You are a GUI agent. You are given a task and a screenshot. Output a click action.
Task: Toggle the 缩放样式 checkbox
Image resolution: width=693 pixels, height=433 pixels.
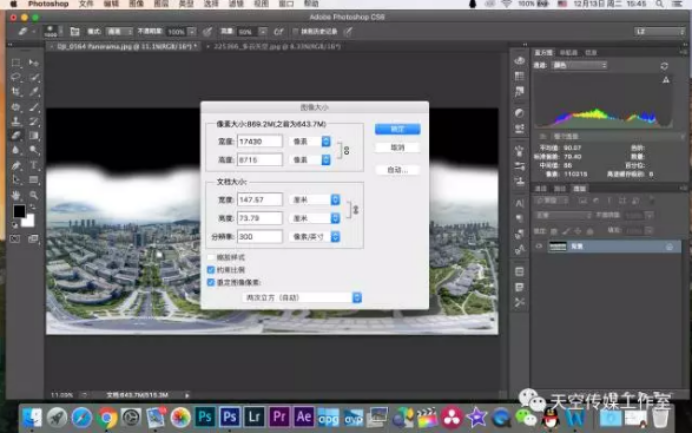[x=210, y=257]
